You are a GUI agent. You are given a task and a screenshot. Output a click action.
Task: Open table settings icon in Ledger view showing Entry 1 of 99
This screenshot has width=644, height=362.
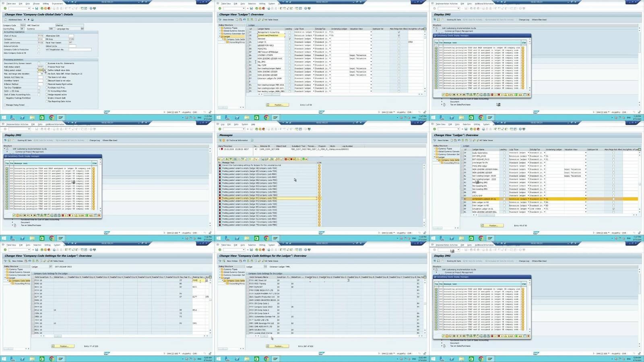[425, 29]
